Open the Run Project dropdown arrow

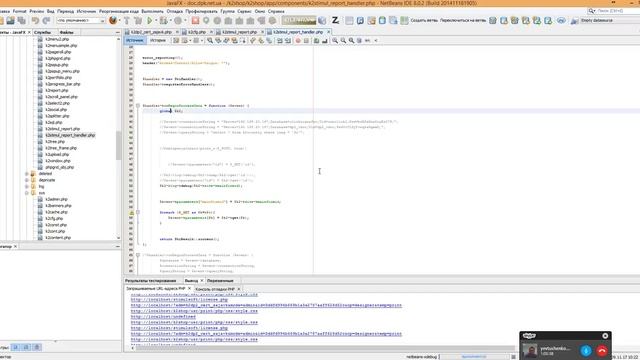tap(156, 20)
